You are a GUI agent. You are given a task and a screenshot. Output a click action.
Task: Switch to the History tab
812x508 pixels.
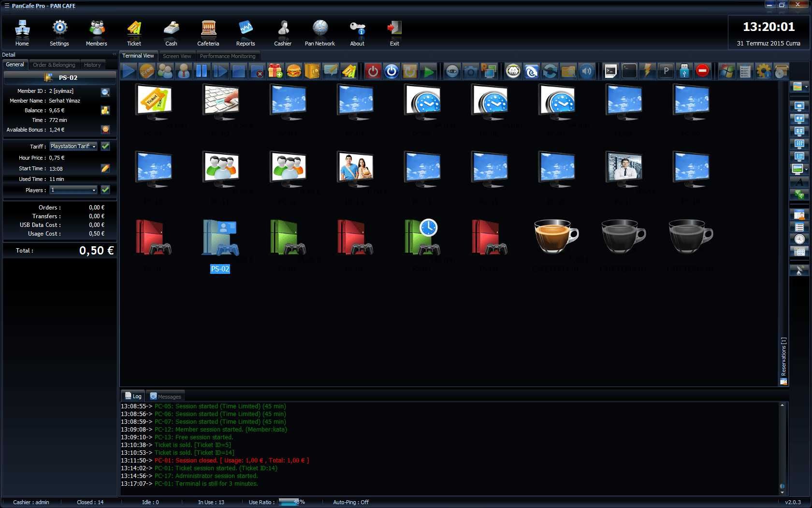(92, 65)
